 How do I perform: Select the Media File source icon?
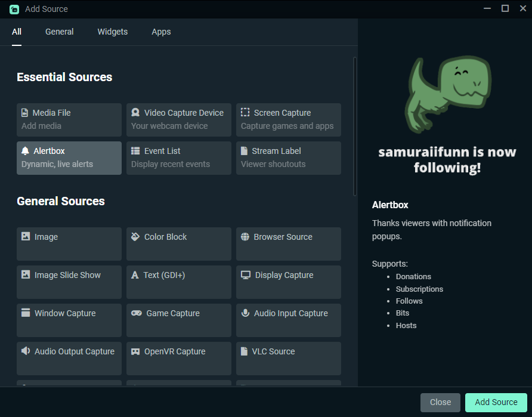(x=25, y=113)
